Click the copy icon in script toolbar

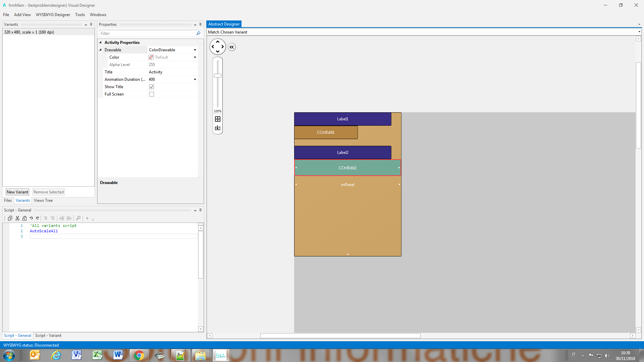tap(10, 218)
